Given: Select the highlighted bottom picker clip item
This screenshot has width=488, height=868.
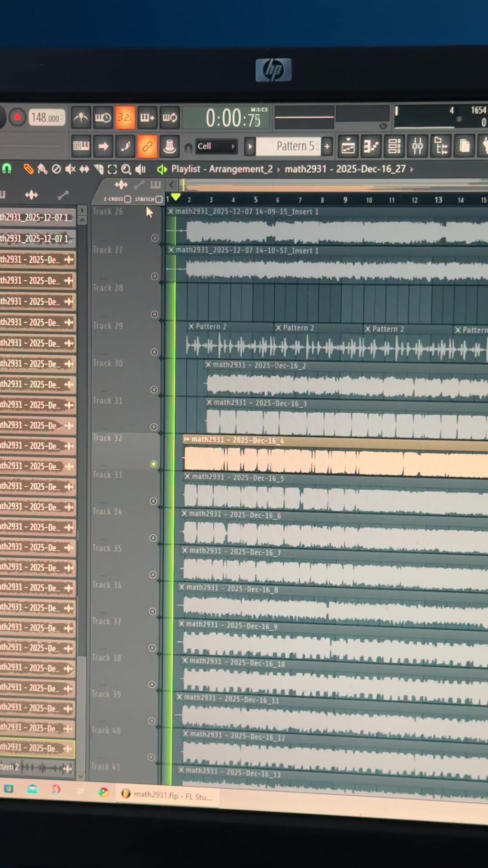Looking at the screenshot, I should pos(38,748).
